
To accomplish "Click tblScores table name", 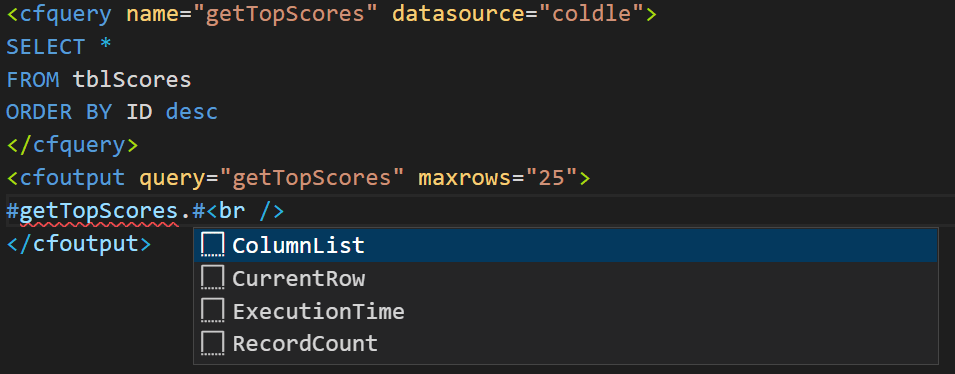I will [132, 80].
